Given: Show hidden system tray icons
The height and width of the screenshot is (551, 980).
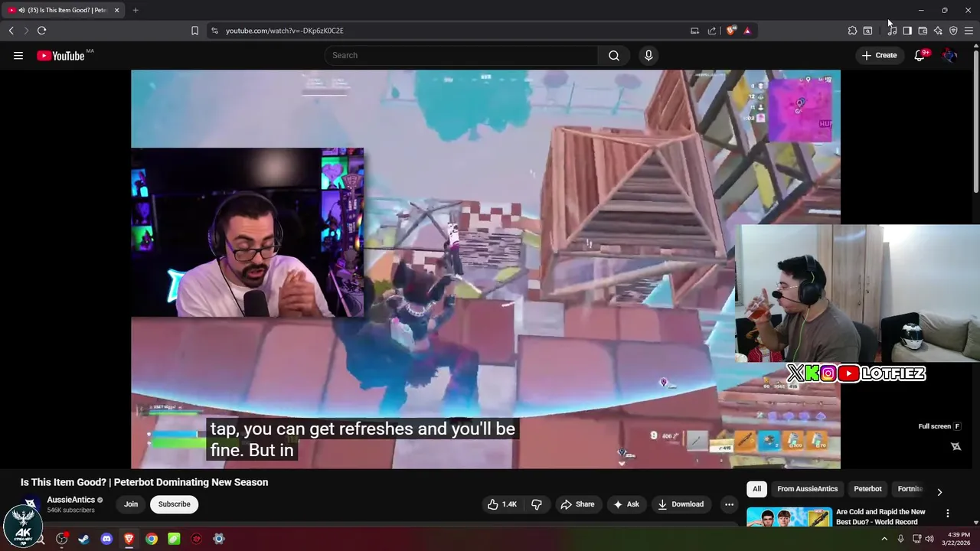Looking at the screenshot, I should 884,539.
